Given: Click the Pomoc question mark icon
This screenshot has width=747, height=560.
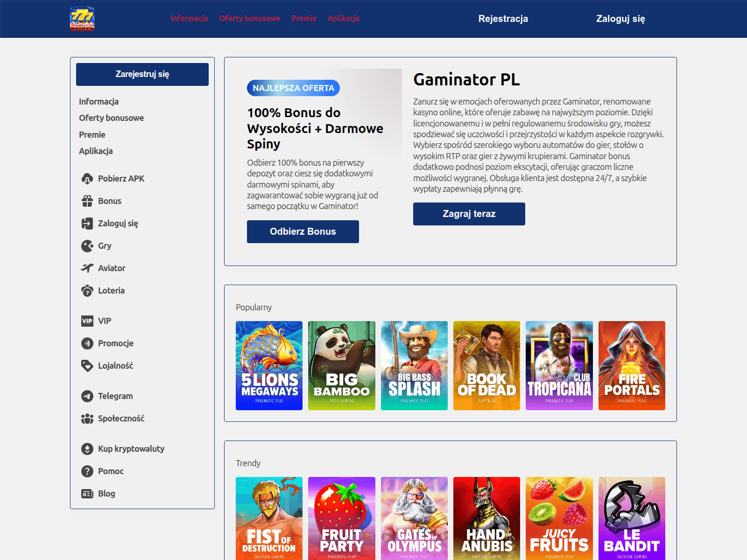Looking at the screenshot, I should [87, 471].
